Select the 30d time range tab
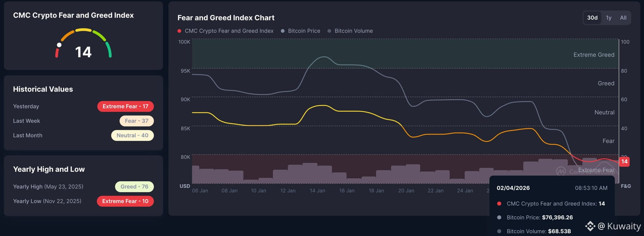This screenshot has width=644, height=236. pos(592,17)
